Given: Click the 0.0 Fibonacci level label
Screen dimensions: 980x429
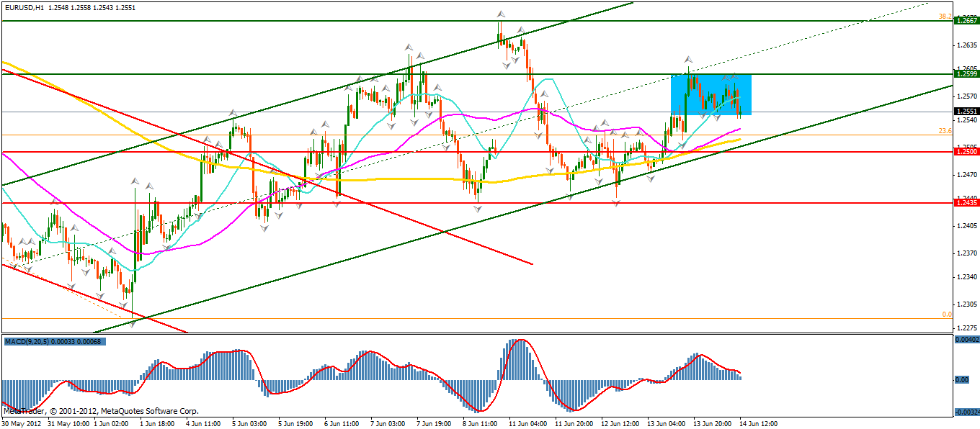Looking at the screenshot, I should click(x=947, y=315).
